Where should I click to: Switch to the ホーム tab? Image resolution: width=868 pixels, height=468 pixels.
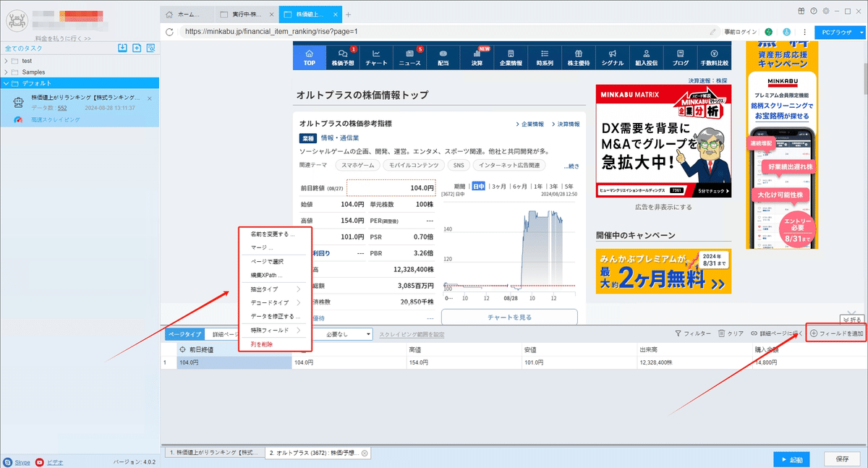tap(188, 14)
